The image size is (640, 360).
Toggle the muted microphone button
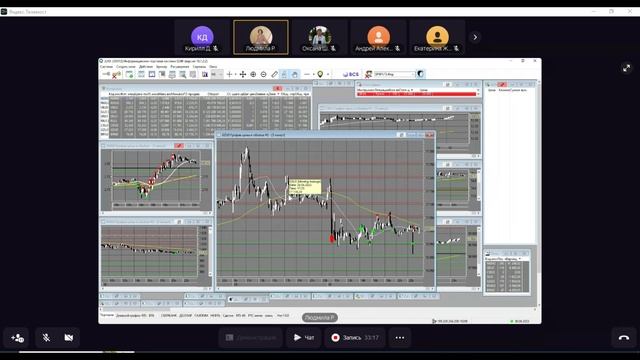point(46,338)
